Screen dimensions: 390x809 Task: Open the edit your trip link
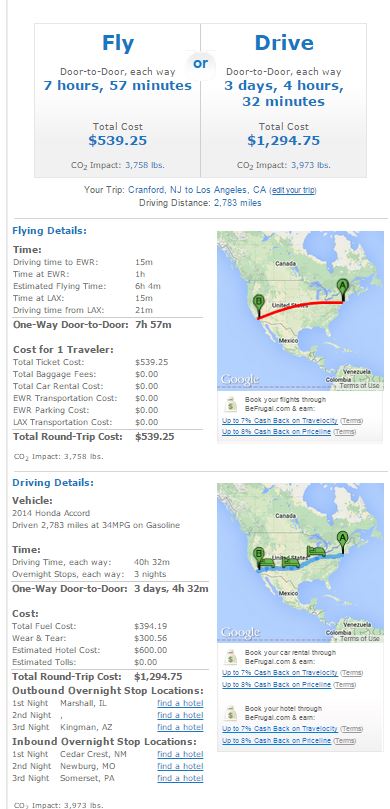tap(293, 190)
